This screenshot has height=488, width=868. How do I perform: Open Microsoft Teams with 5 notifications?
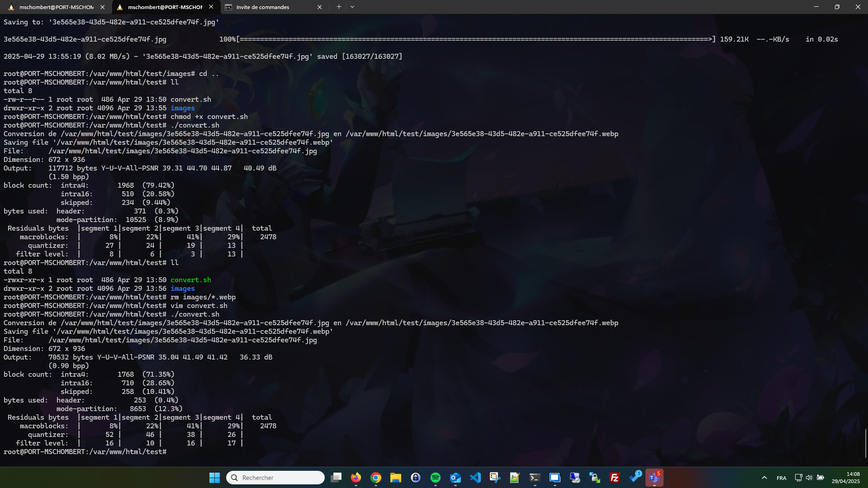pos(654,478)
